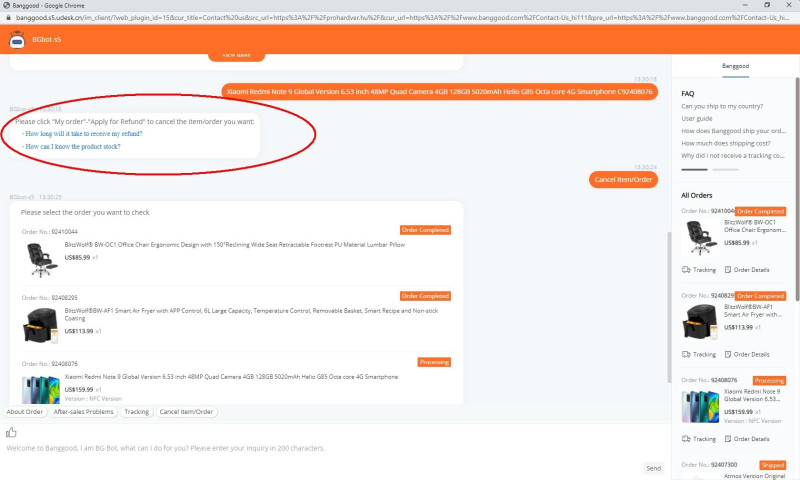Open the office chair thumbnail in chat
The width and height of the screenshot is (800, 480).
(40, 260)
